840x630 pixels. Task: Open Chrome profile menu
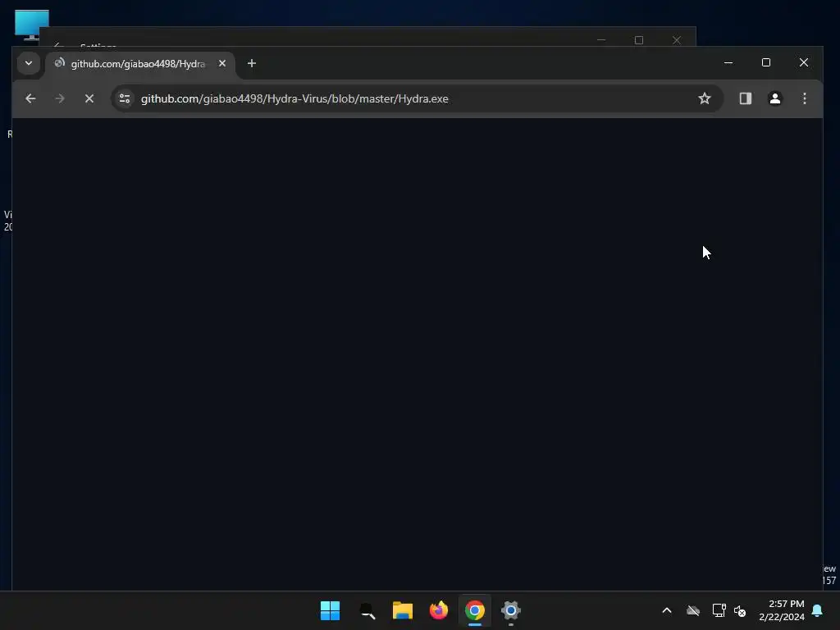[x=774, y=98]
